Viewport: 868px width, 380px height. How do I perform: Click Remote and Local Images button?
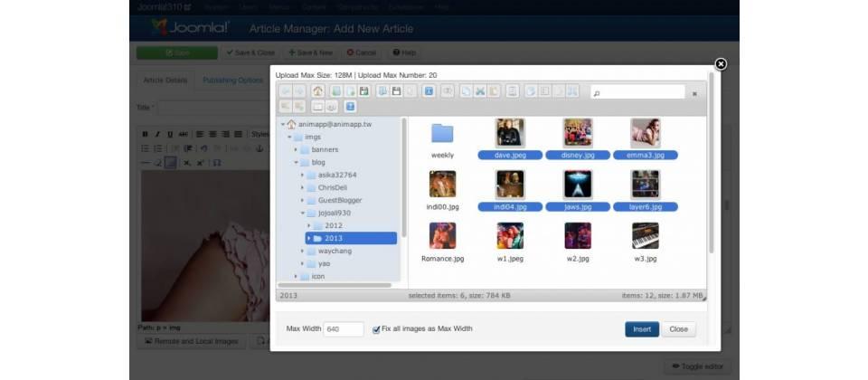click(x=192, y=341)
